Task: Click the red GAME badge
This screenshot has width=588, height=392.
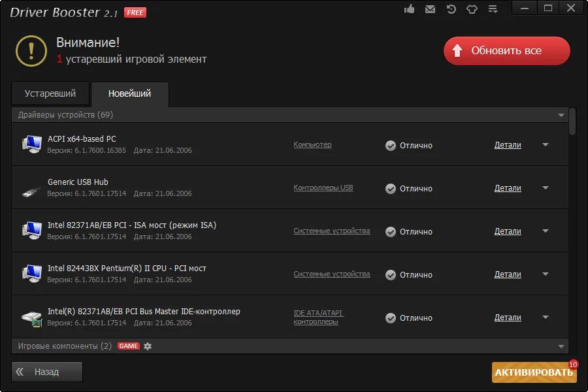Action: 129,346
